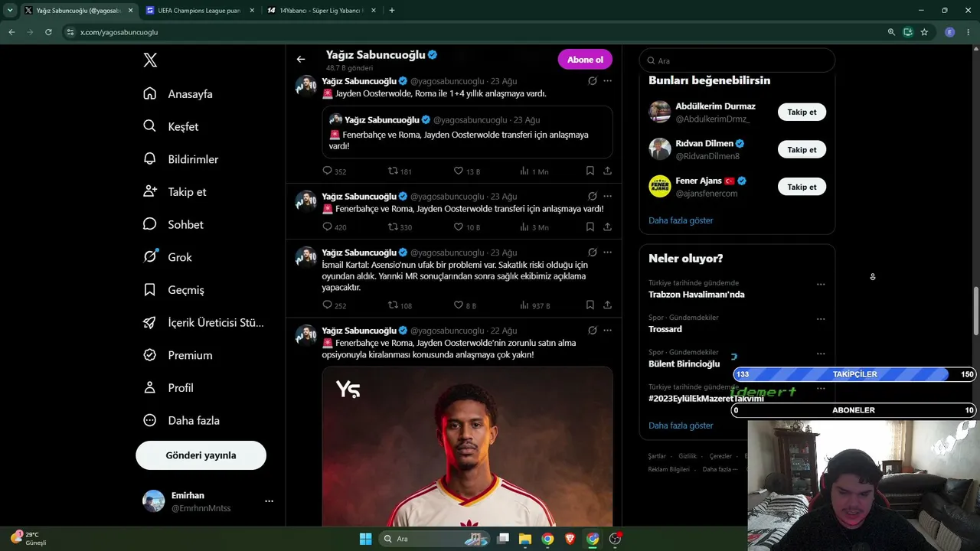Click the X logo in the sidebar
Viewport: 980px width, 551px height.
pos(150,60)
